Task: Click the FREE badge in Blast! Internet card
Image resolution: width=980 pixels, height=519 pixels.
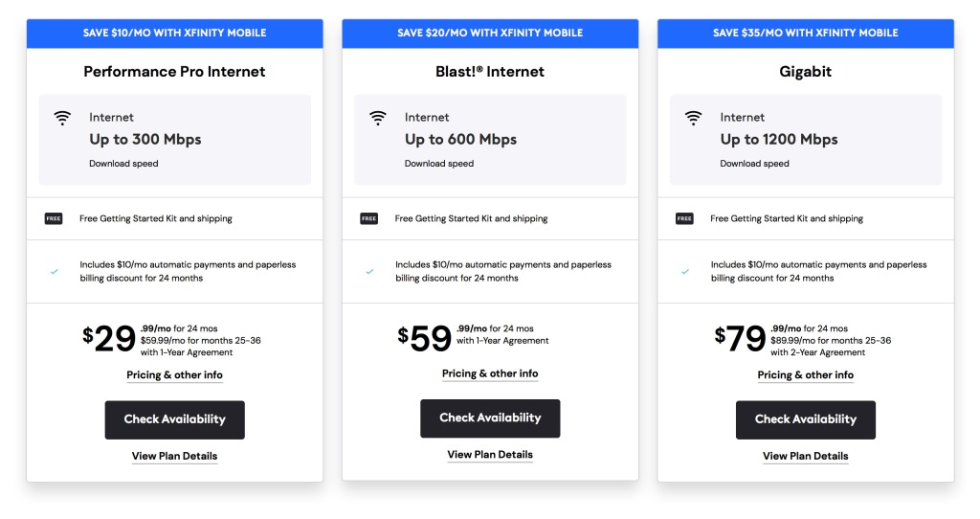Action: click(x=369, y=218)
